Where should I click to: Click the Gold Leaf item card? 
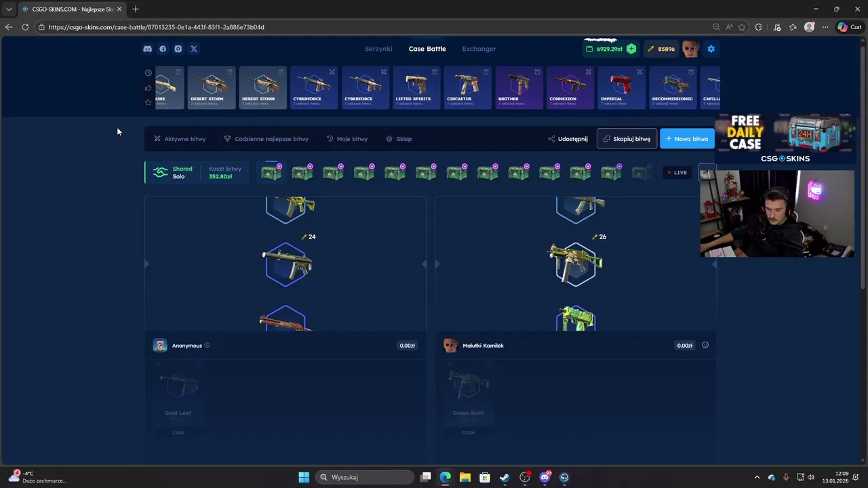point(178,399)
